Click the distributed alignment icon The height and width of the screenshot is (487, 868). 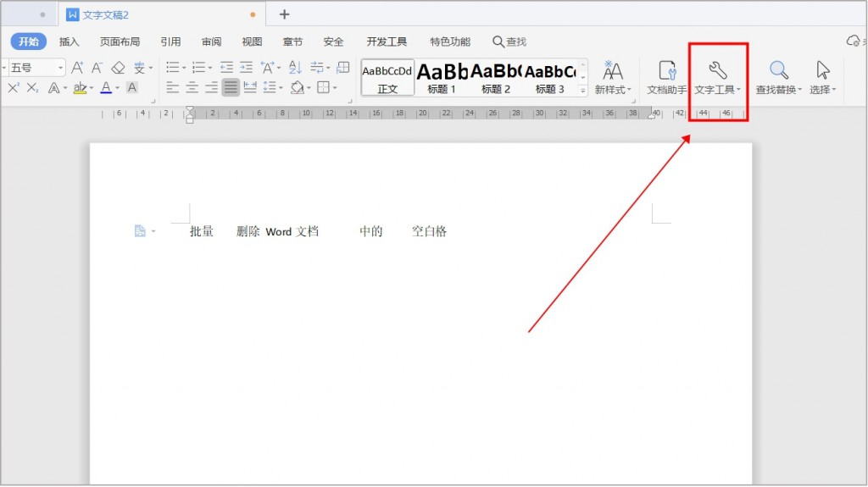(x=250, y=87)
